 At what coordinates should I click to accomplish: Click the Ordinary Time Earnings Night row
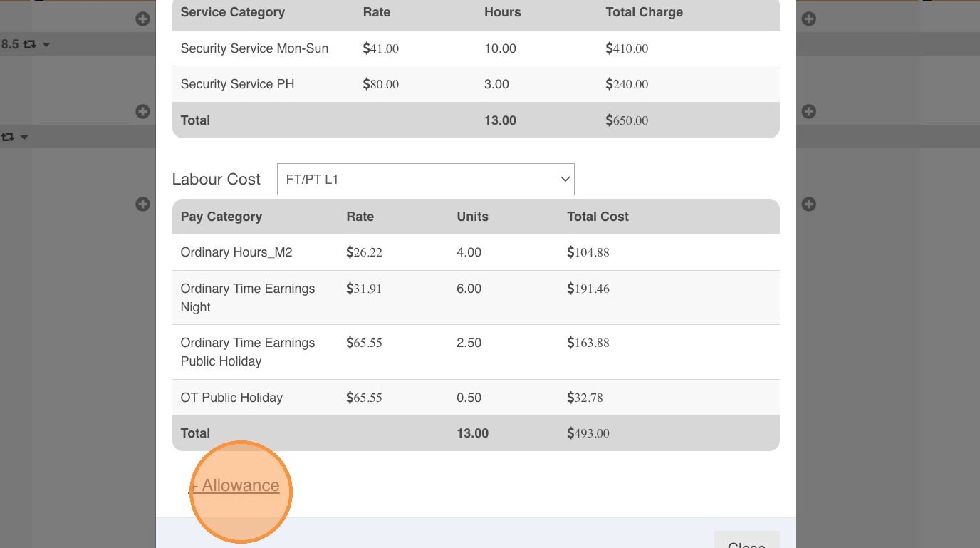pos(247,298)
